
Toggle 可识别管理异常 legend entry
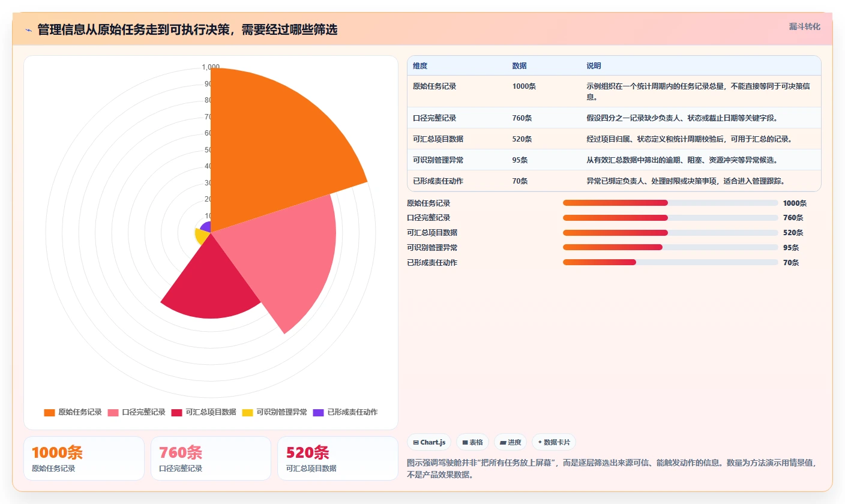point(275,412)
